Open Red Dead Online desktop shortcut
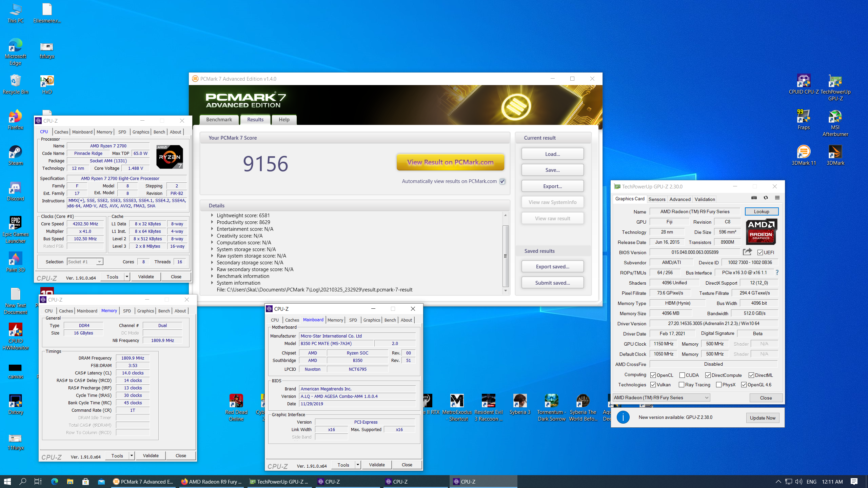Viewport: 868px width, 488px height. tap(236, 408)
